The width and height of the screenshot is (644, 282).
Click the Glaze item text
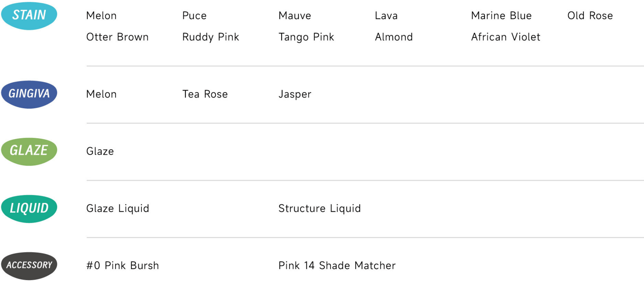point(100,151)
